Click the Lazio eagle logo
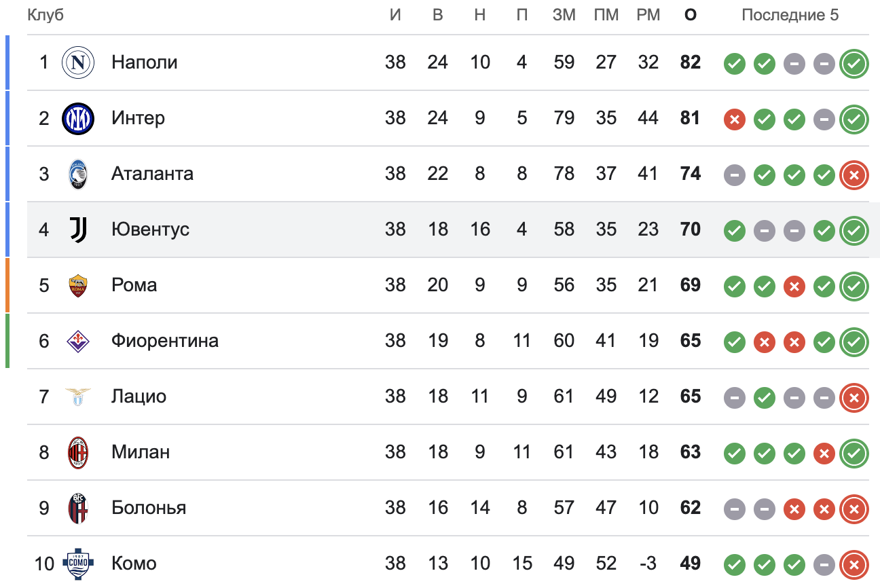Image resolution: width=880 pixels, height=588 pixels. 77,397
